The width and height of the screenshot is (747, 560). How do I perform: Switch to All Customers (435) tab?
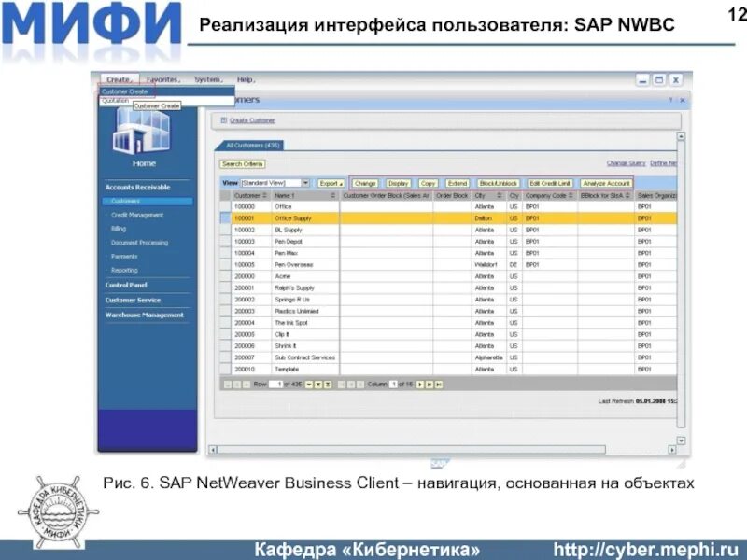tap(252, 146)
